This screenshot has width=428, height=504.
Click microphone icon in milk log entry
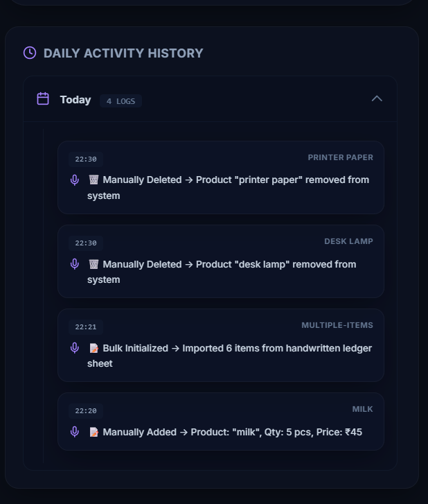(x=75, y=432)
